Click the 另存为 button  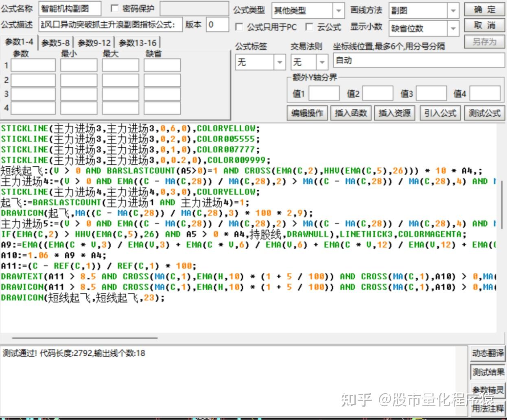484,41
